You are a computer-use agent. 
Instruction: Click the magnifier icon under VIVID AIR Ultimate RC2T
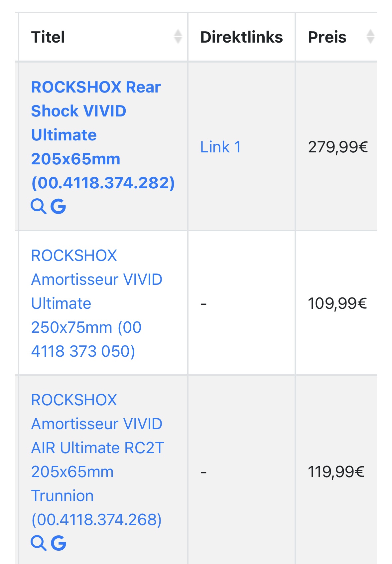click(38, 543)
